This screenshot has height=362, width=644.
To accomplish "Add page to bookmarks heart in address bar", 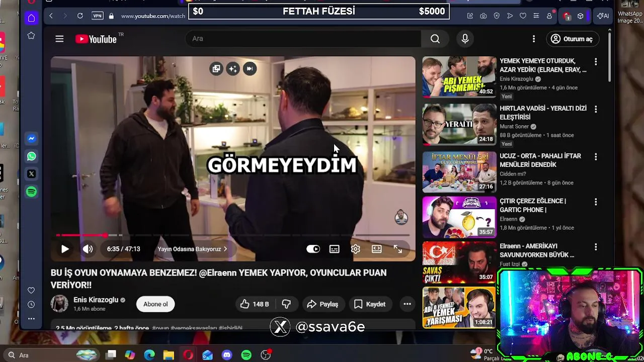I will coord(523,16).
